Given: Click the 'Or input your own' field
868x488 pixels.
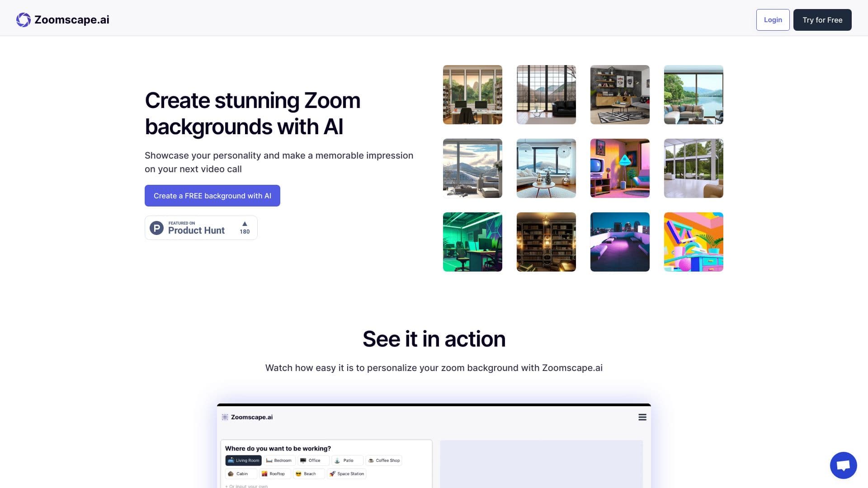Looking at the screenshot, I should (x=246, y=486).
